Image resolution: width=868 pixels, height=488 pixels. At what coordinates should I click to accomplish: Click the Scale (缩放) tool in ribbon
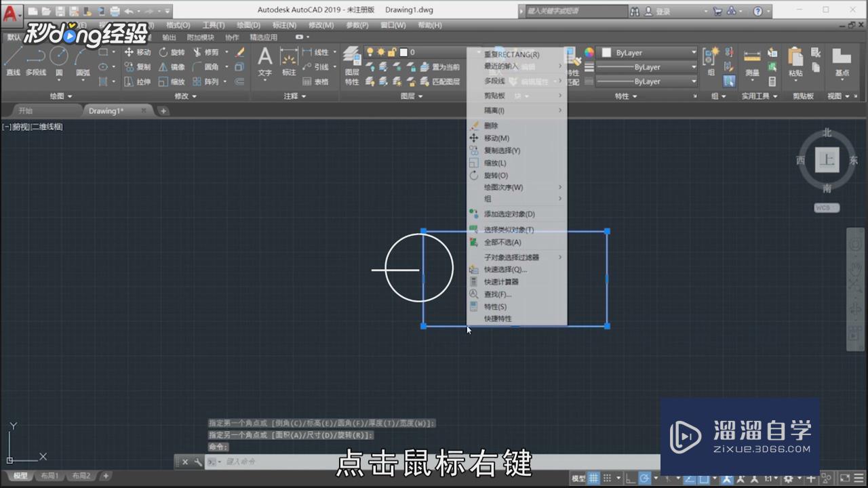click(172, 81)
